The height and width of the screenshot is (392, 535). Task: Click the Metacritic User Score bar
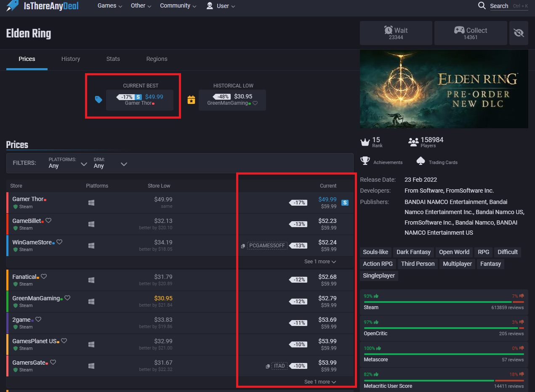coord(444,380)
